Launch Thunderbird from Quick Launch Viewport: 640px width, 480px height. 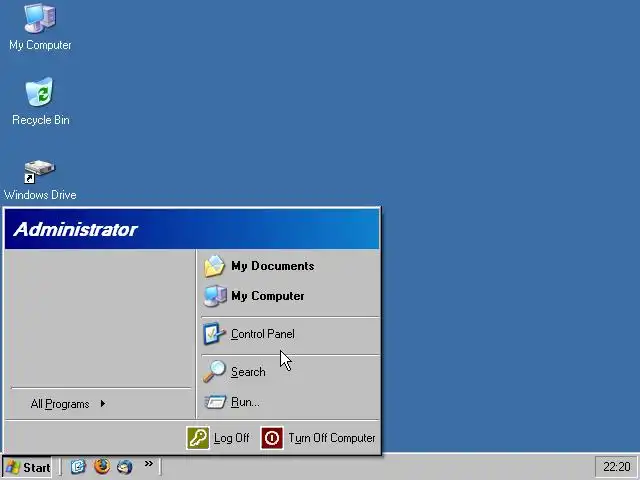[x=125, y=467]
